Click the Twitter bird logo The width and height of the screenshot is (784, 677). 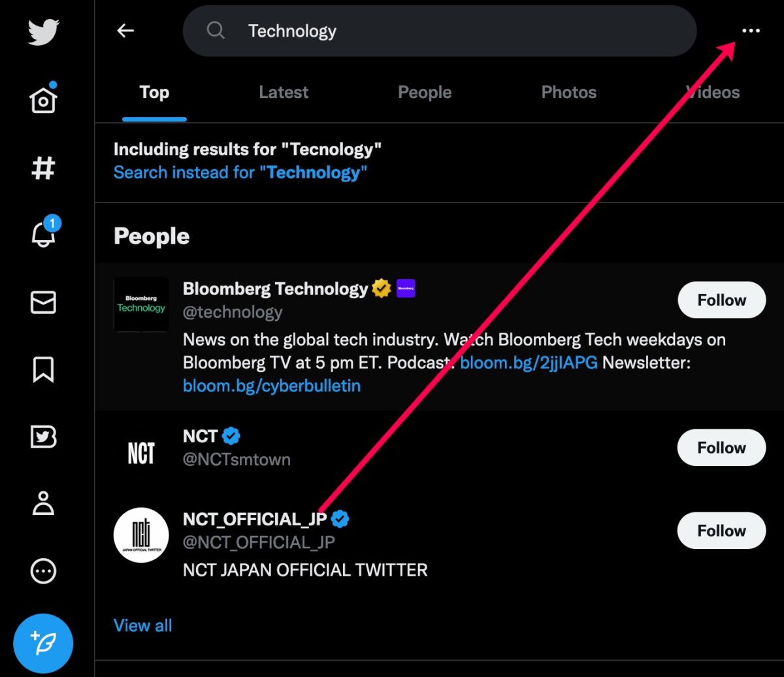pos(44,32)
